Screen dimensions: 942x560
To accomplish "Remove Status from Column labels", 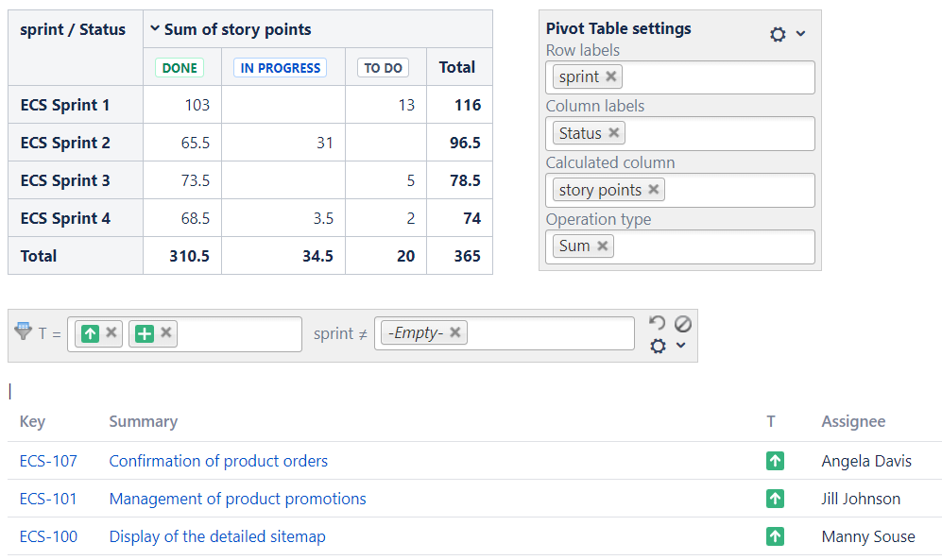I will coord(614,133).
